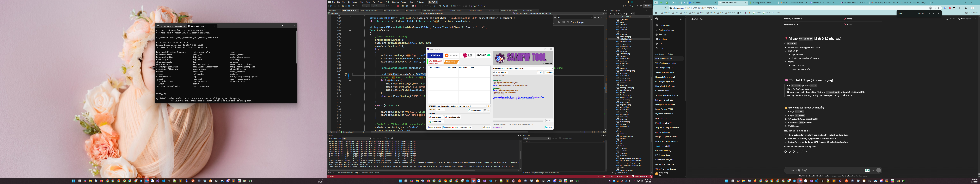Select the Xiaomi brand tab in SamFw Tool
The width and height of the screenshot is (980, 184).
pyautogui.click(x=451, y=55)
